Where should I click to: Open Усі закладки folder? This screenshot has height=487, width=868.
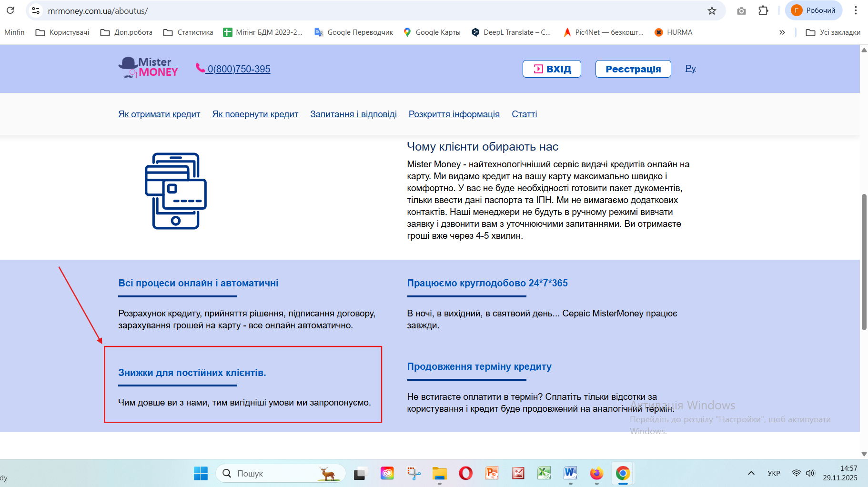(x=833, y=32)
